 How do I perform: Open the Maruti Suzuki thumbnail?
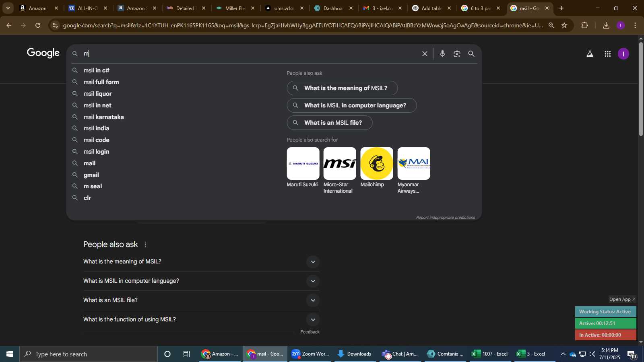tap(303, 164)
